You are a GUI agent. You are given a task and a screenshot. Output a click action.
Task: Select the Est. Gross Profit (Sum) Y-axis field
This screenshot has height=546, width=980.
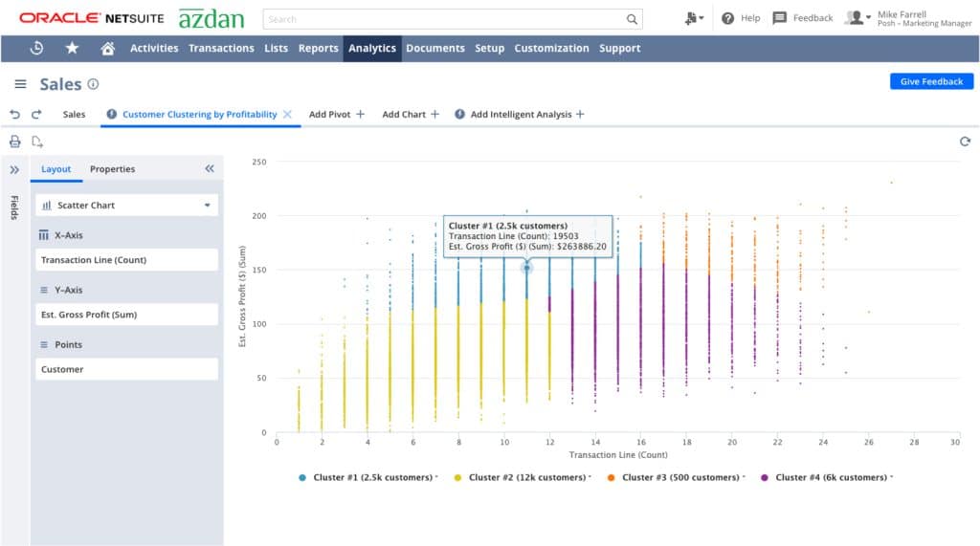[x=127, y=315]
